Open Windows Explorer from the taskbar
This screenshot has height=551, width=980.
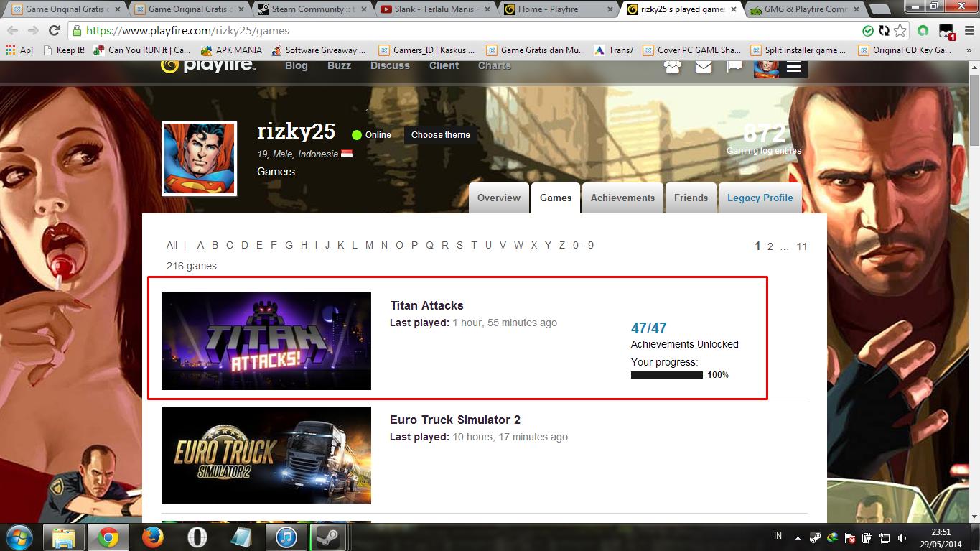click(64, 537)
